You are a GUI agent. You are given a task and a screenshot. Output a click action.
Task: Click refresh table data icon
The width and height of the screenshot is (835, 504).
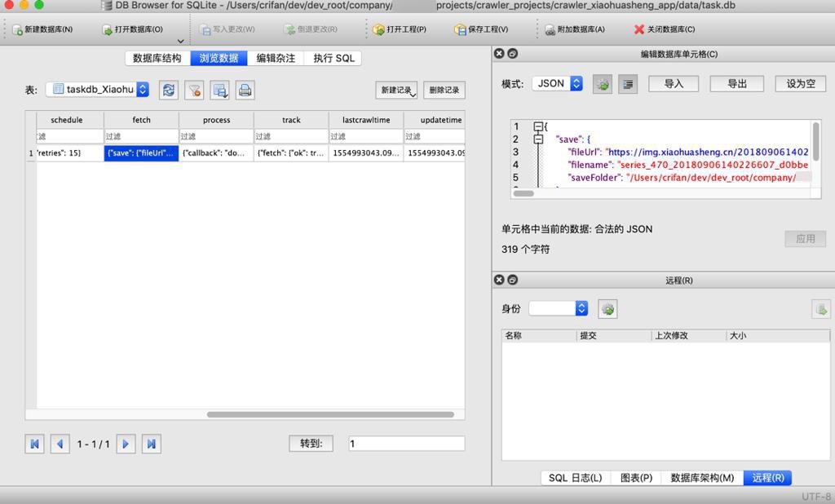point(169,90)
